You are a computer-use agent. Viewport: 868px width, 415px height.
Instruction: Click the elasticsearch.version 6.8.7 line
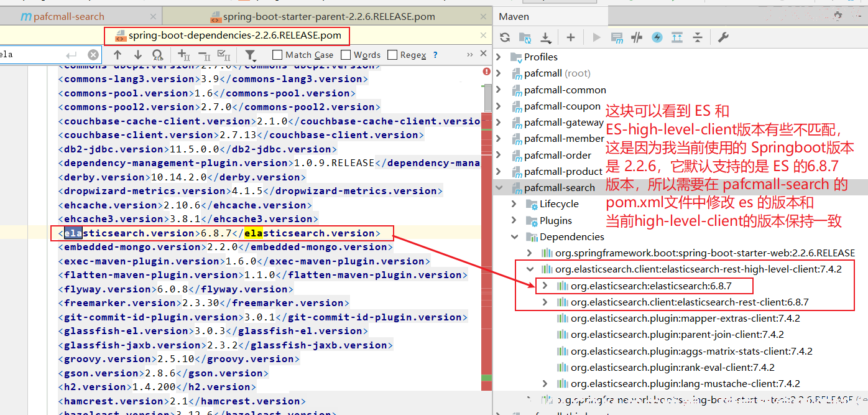[219, 233]
